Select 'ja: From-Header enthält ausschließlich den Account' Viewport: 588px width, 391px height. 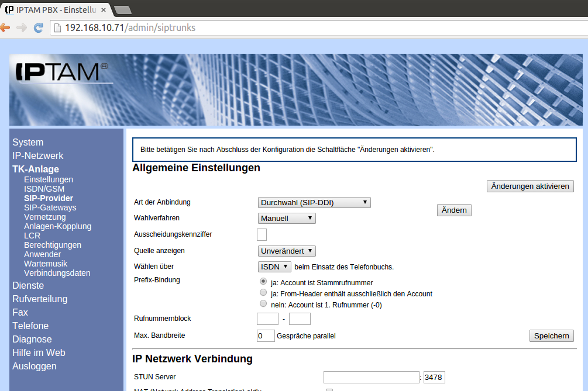click(263, 293)
